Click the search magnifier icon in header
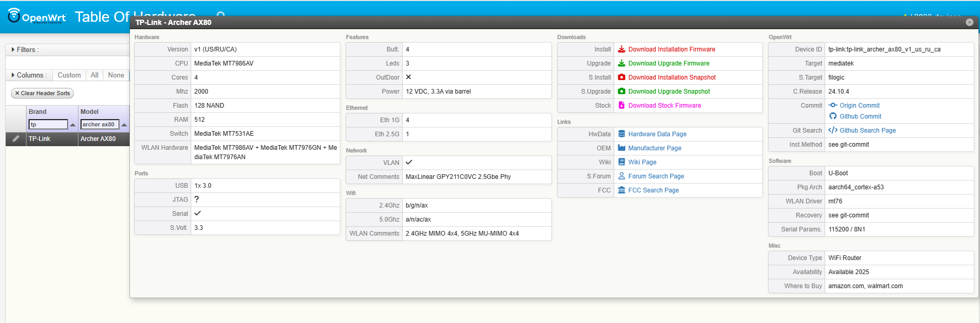980x323 pixels. (x=221, y=16)
